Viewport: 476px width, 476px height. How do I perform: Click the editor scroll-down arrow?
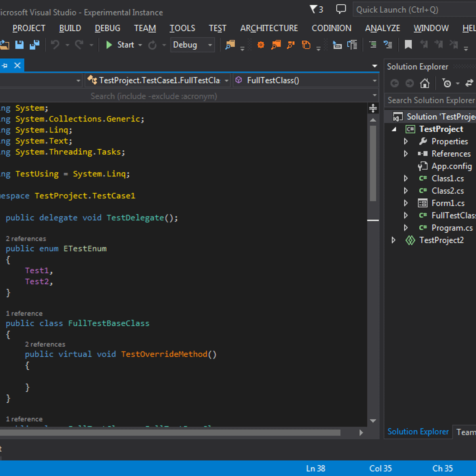(x=373, y=421)
